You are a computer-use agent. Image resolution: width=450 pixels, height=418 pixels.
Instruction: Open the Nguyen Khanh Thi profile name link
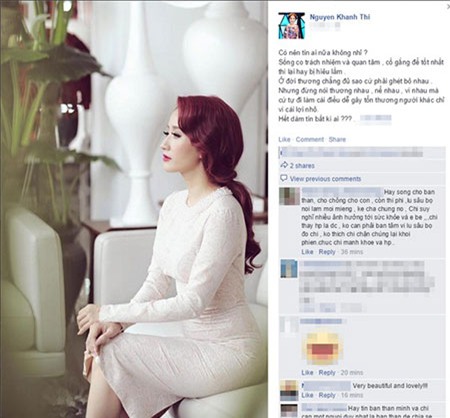coord(340,17)
